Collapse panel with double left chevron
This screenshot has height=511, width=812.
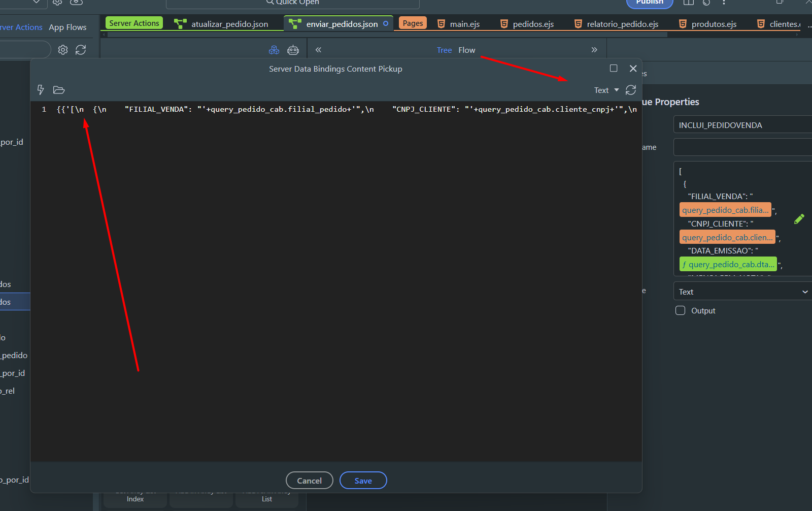(318, 50)
